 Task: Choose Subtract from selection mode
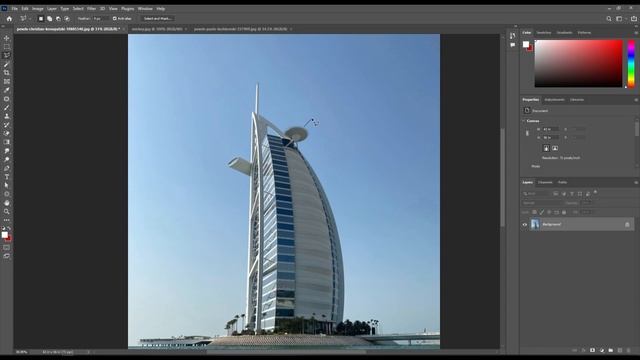(58, 18)
